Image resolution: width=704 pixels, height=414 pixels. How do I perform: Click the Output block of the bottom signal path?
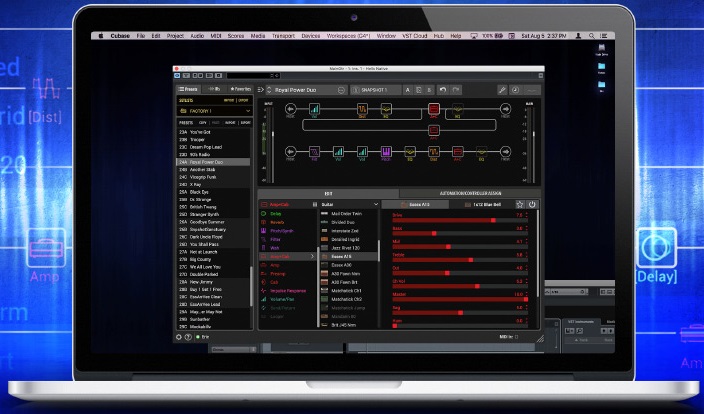pyautogui.click(x=505, y=152)
